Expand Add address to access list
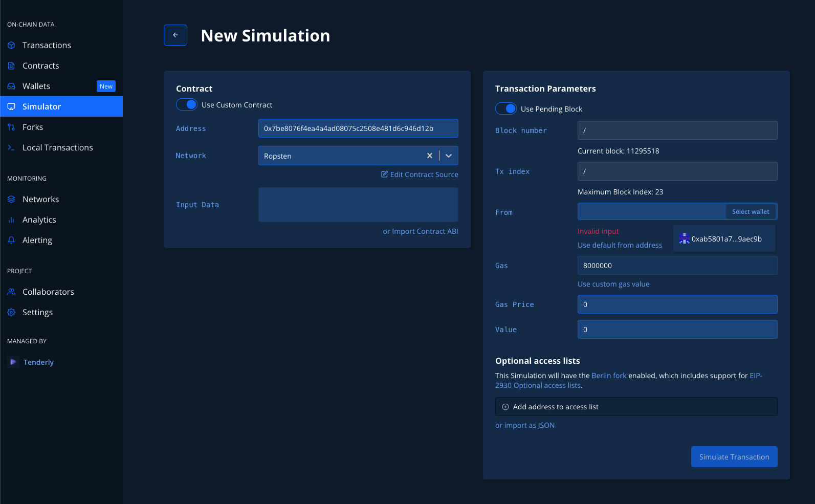Screen dimensions: 815x504 tap(636, 407)
